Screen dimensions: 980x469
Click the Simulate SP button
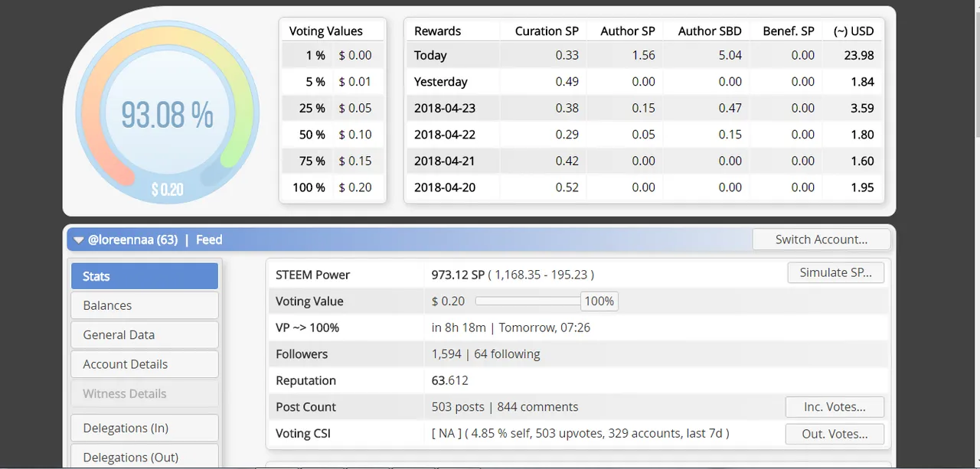coord(835,273)
